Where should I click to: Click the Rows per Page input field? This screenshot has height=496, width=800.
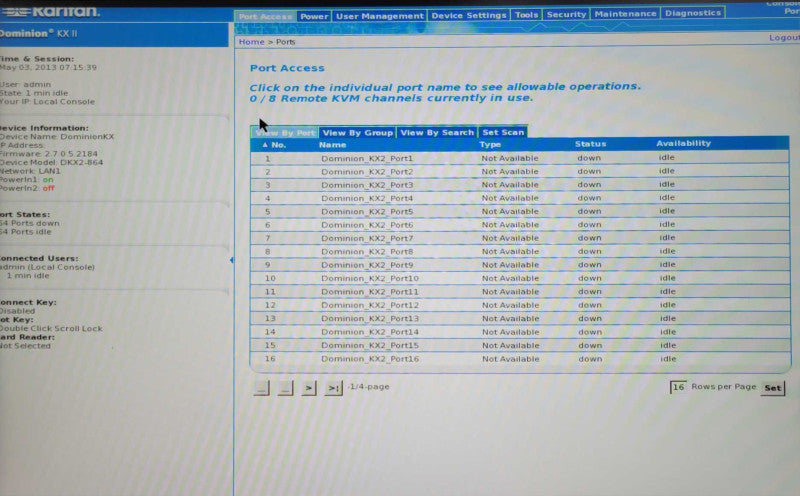pyautogui.click(x=678, y=387)
